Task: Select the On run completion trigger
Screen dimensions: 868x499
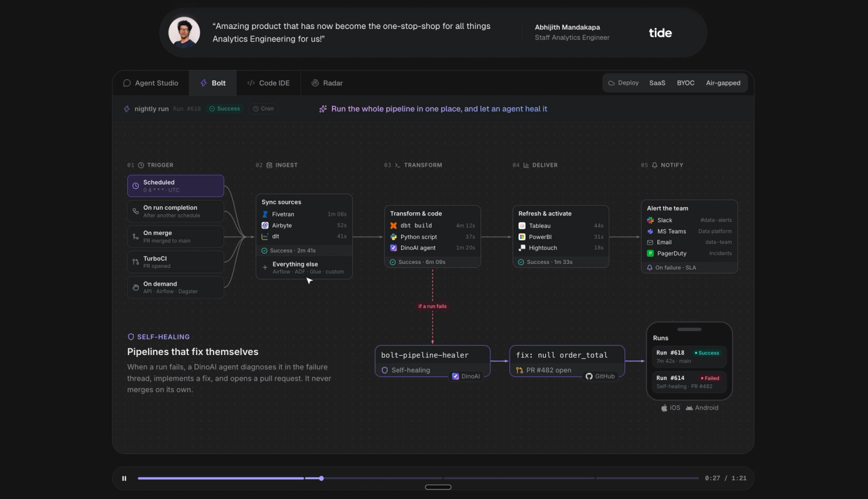Action: [176, 211]
